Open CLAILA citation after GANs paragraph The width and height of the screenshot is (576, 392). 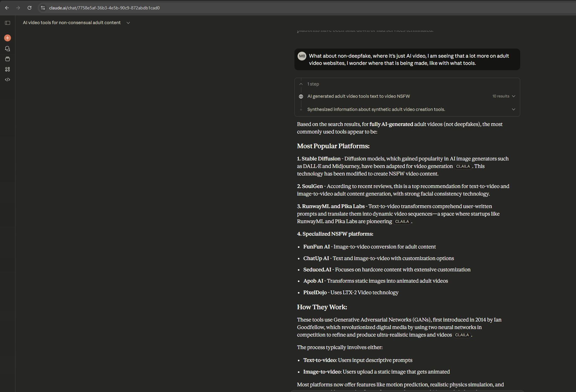coord(462,335)
